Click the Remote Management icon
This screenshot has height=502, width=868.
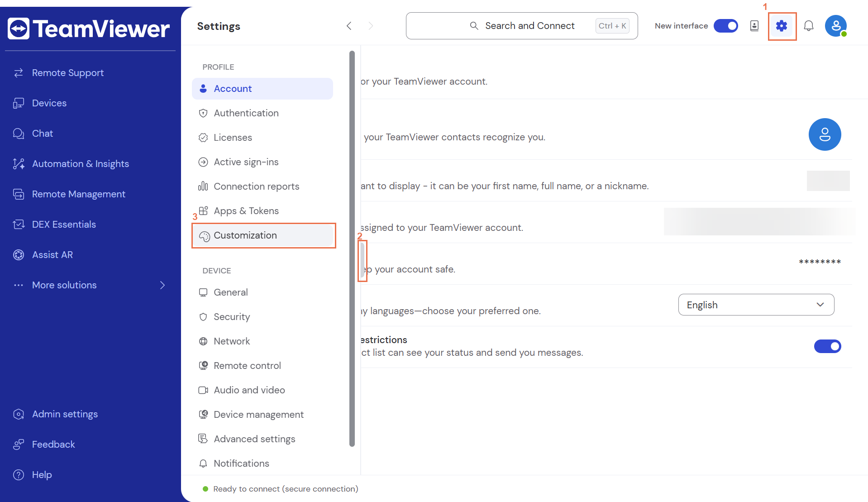19,194
